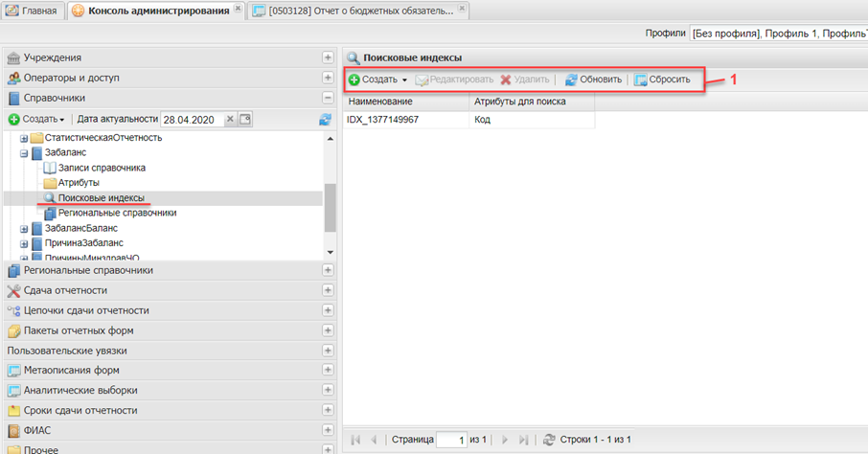Switch to the Главная tab
Viewport: 868px width, 454px height.
(x=33, y=11)
